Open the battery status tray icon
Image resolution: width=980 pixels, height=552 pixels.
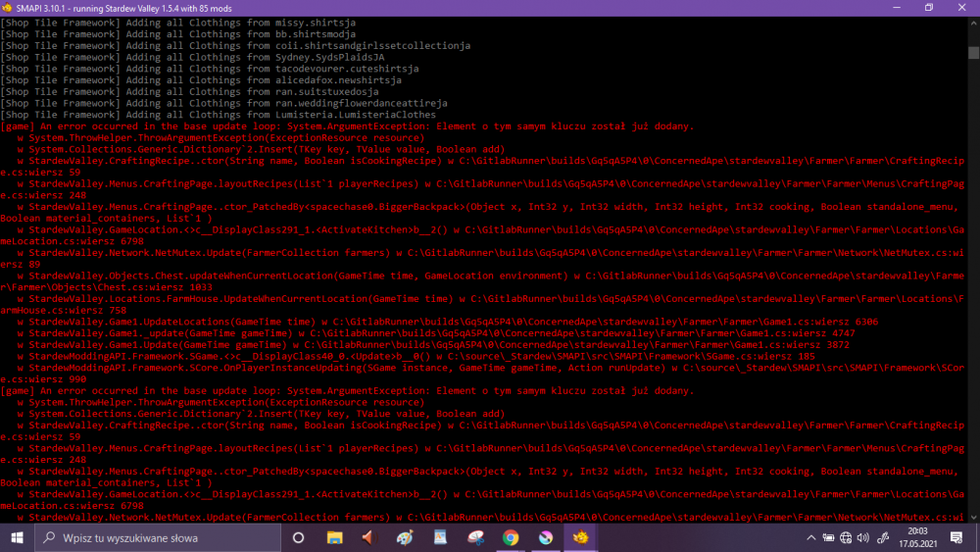tap(831, 537)
